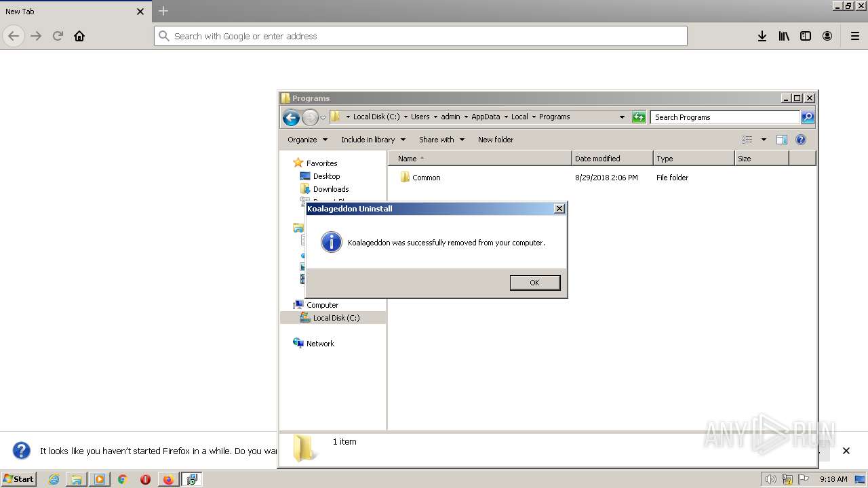Click admin in address breadcrumb

(450, 117)
